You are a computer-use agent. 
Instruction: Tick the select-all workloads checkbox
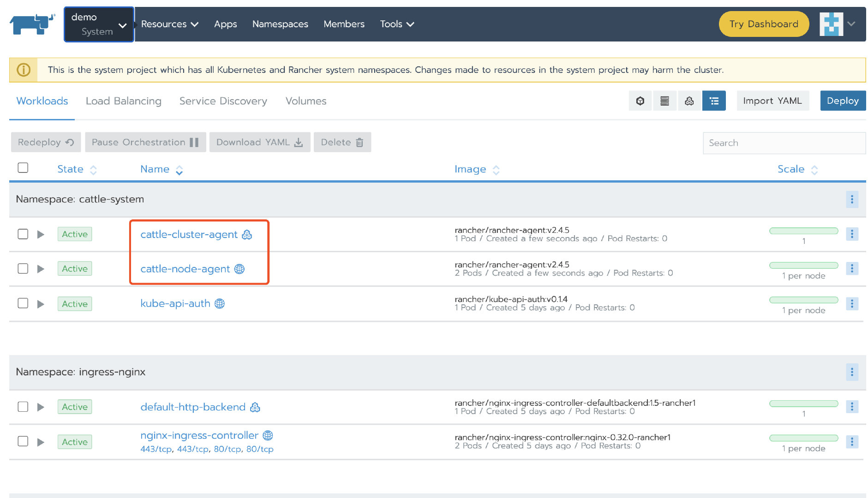point(23,168)
